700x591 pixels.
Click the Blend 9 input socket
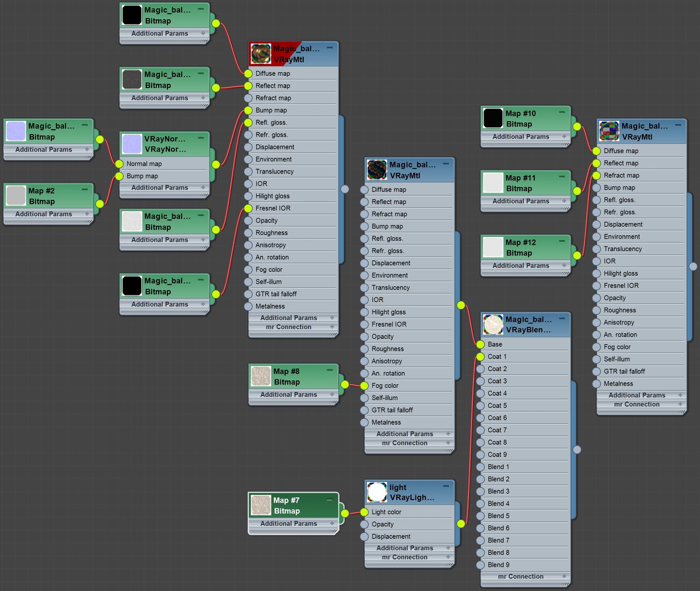coord(481,565)
